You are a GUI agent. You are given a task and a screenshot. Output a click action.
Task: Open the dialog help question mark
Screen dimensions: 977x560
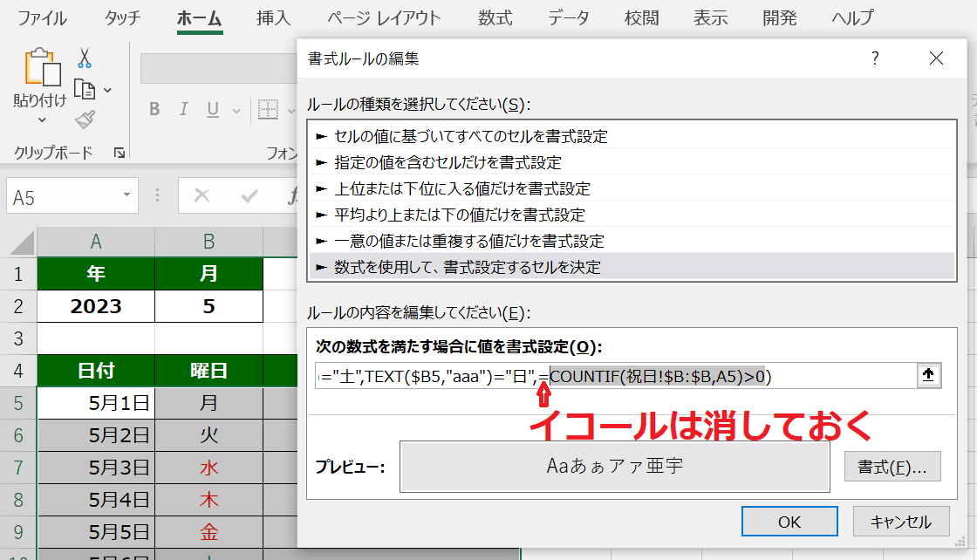875,58
